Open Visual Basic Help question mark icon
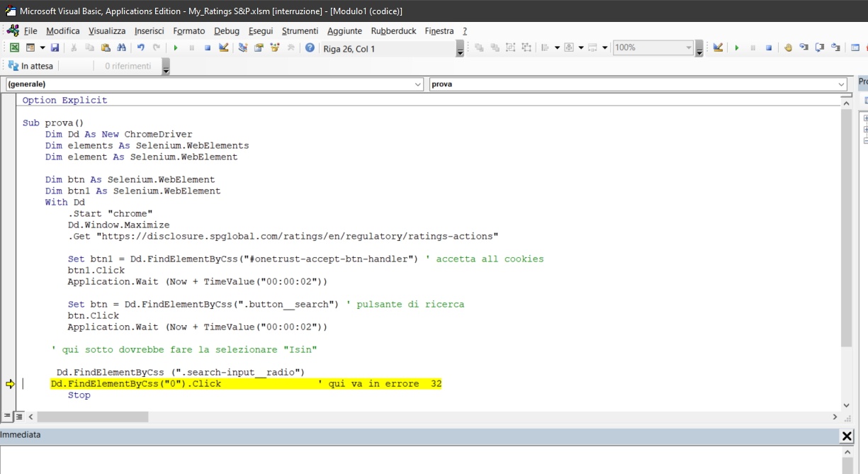The width and height of the screenshot is (868, 474). pos(310,47)
